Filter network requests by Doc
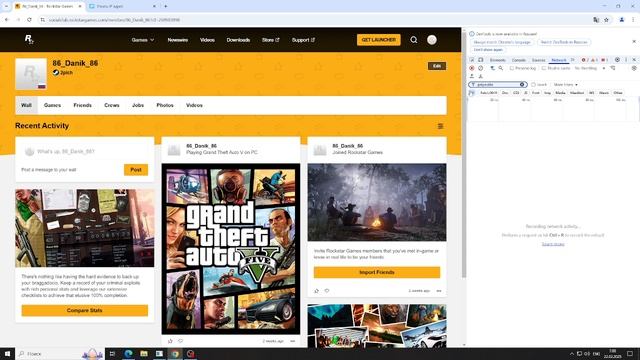 (x=505, y=93)
